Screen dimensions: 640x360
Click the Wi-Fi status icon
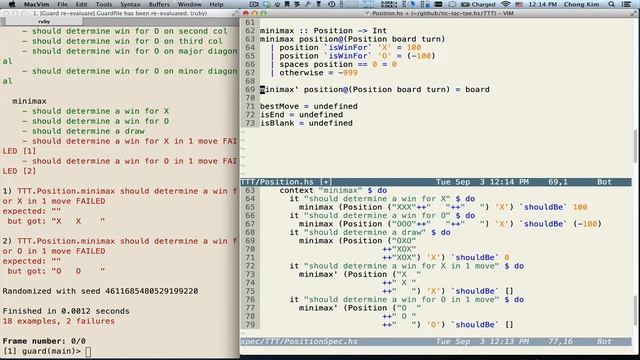click(x=505, y=4)
